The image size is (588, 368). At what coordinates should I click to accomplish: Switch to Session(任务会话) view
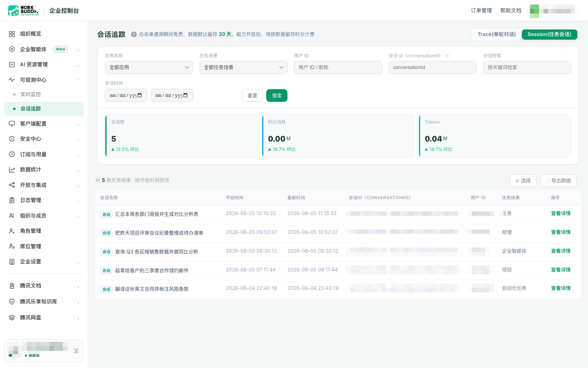[549, 34]
